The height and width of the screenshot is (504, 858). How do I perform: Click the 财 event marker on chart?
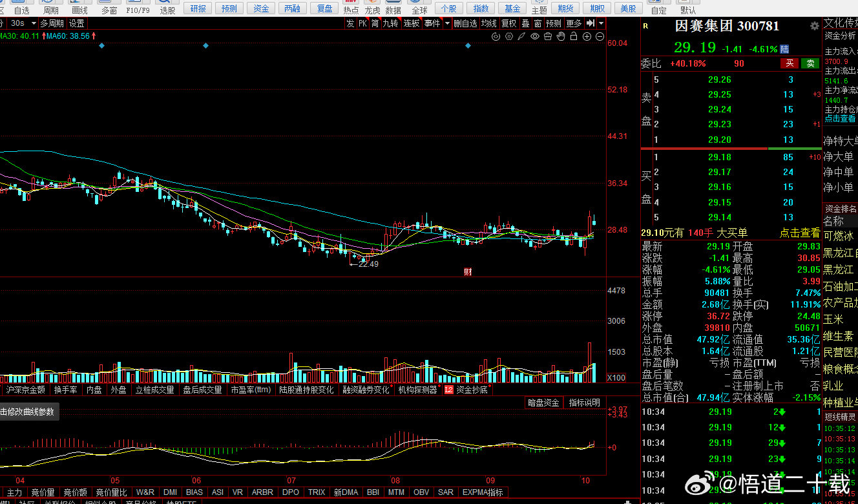click(x=468, y=272)
